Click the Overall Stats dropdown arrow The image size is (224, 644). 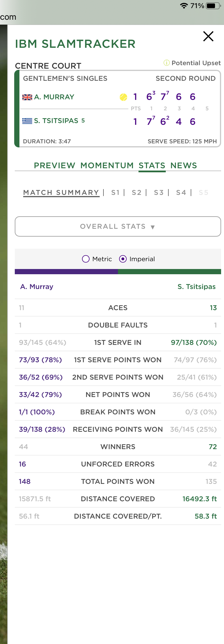(153, 227)
